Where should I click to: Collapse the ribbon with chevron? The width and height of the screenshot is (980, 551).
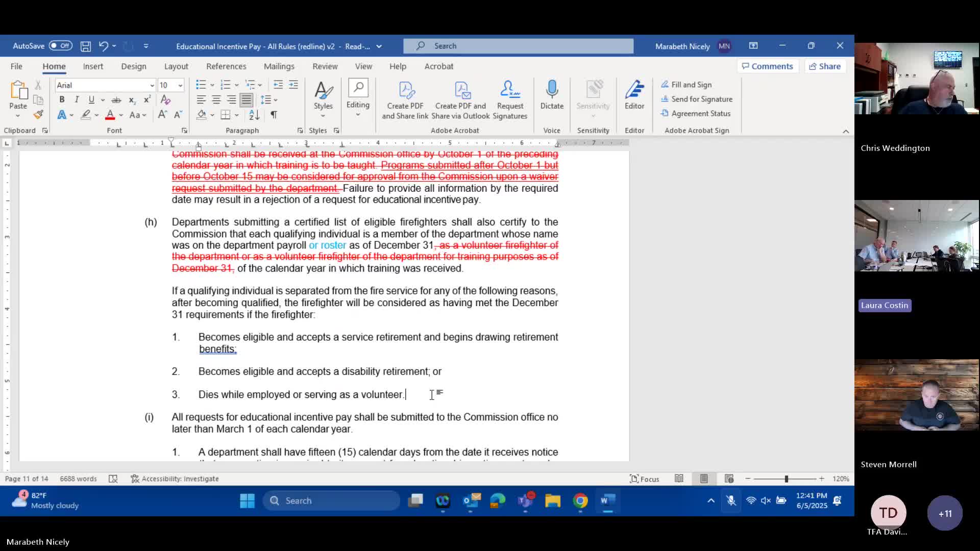(846, 131)
